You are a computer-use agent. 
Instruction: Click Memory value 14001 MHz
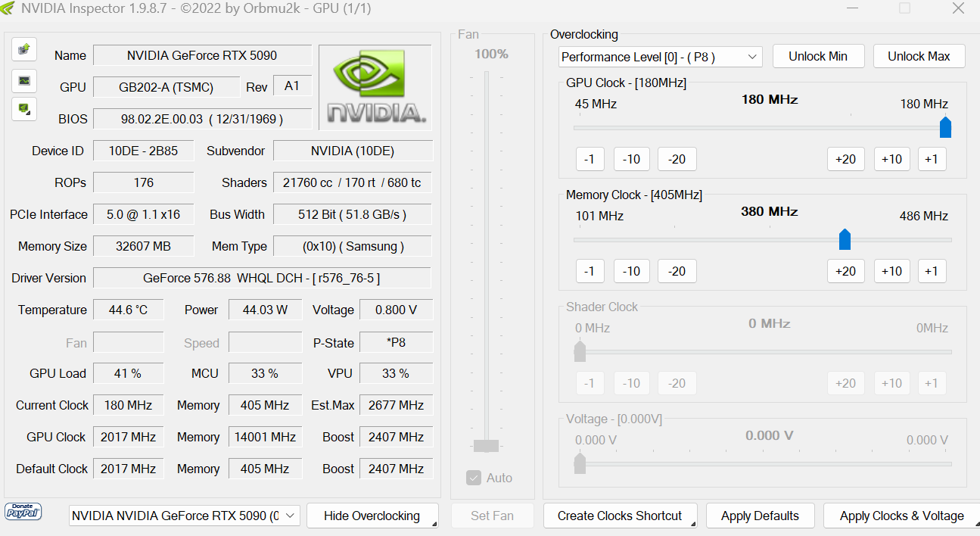265,437
